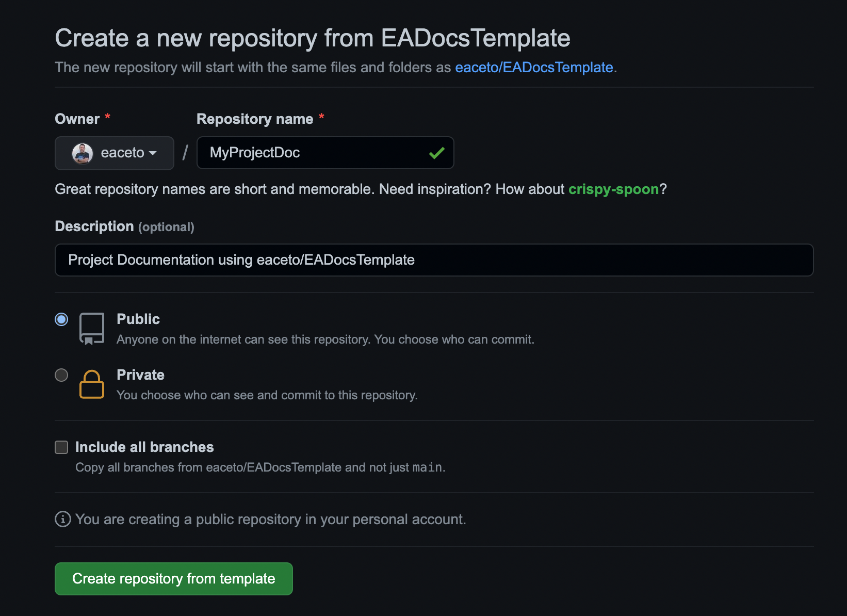This screenshot has width=847, height=616.
Task: Use the crispy-spoon name suggestion
Action: click(x=614, y=189)
